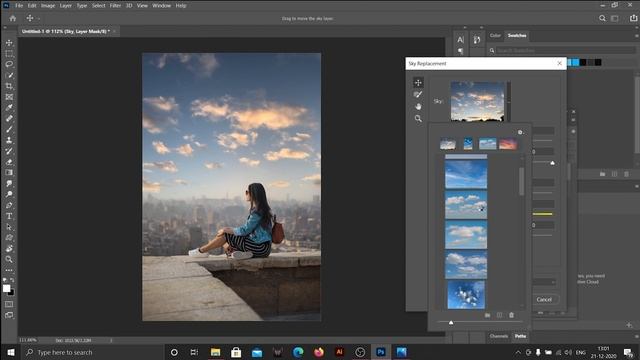
Task: Select the Lasso tool
Action: point(9,64)
